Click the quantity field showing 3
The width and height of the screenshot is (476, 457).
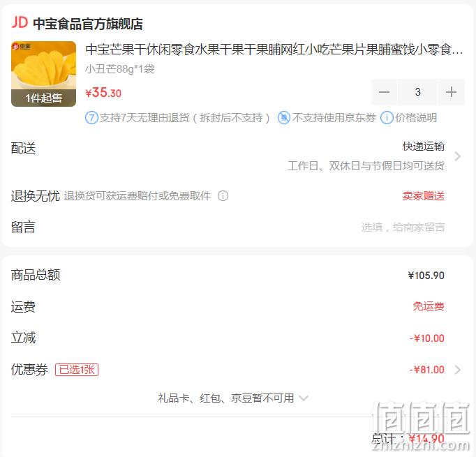point(417,92)
